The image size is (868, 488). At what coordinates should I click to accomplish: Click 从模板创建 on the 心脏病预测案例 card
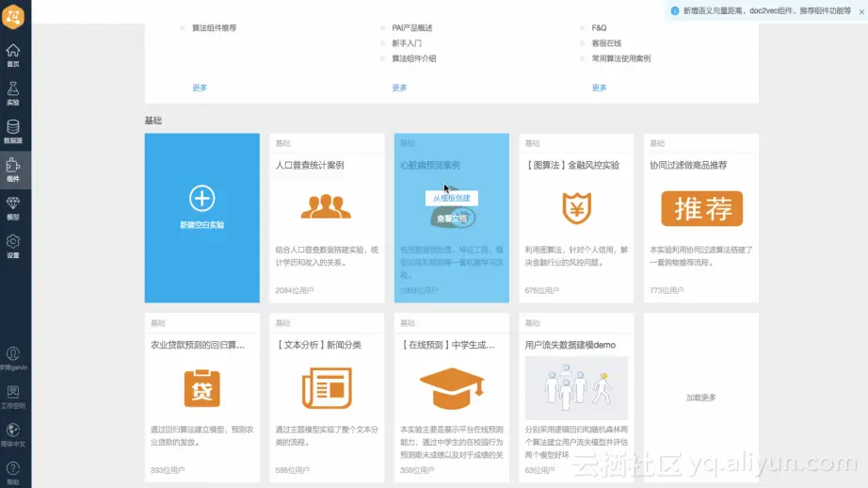pos(452,198)
